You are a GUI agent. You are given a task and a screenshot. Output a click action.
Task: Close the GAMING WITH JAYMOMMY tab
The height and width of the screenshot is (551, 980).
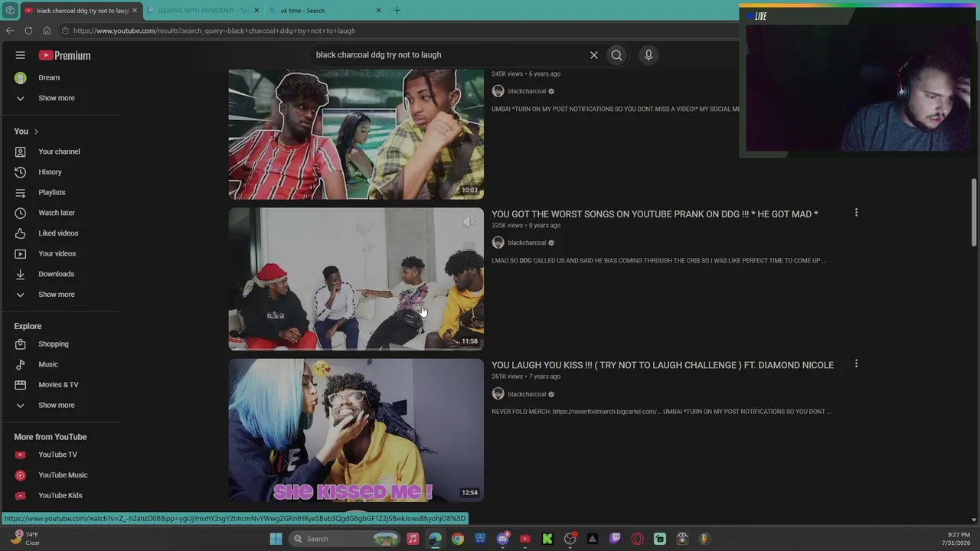click(256, 11)
